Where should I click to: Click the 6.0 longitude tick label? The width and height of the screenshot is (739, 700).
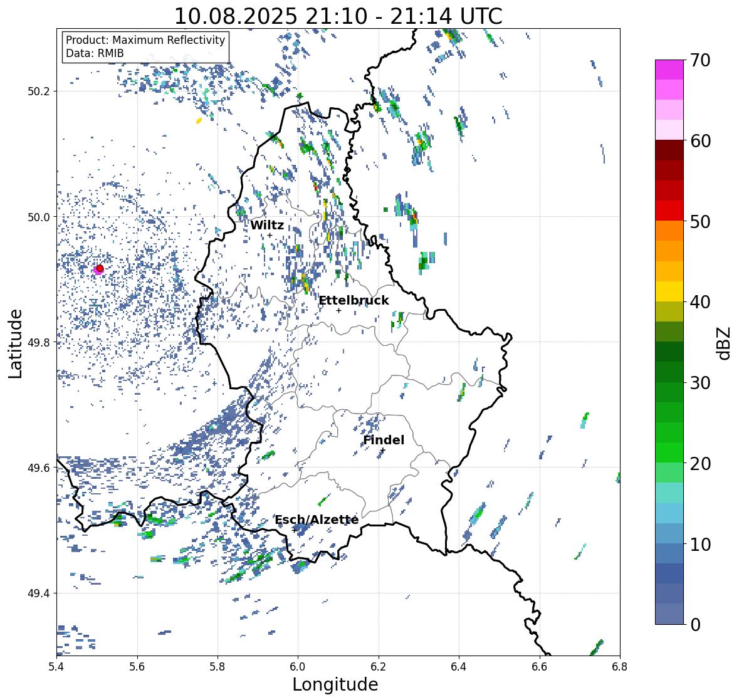point(298,666)
